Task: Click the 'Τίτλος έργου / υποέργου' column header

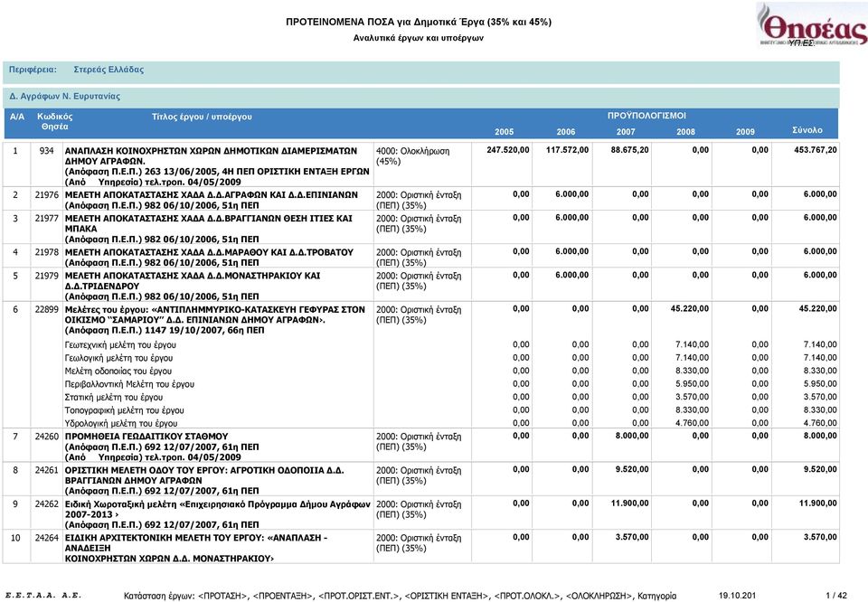Action: pyautogui.click(x=202, y=117)
